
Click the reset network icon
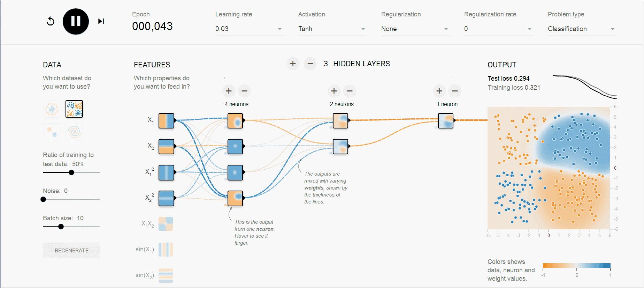pos(51,21)
